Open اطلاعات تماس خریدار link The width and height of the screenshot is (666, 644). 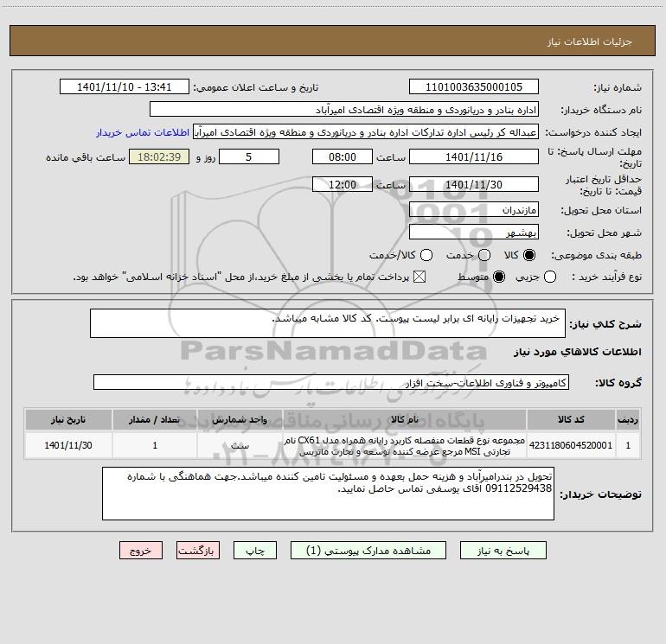coord(143,132)
